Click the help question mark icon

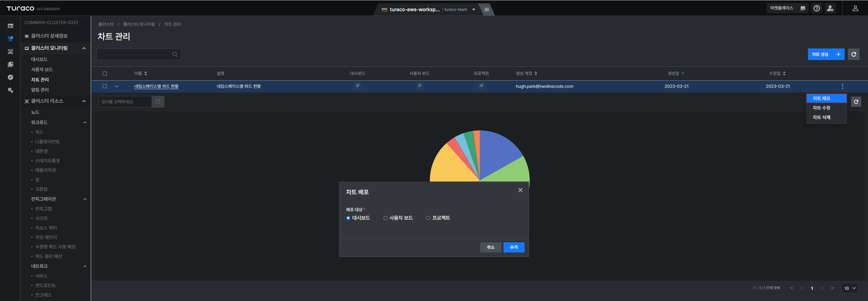point(817,8)
